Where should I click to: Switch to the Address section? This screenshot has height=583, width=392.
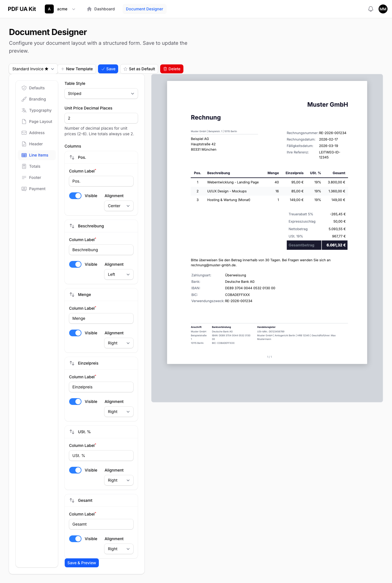tap(37, 133)
